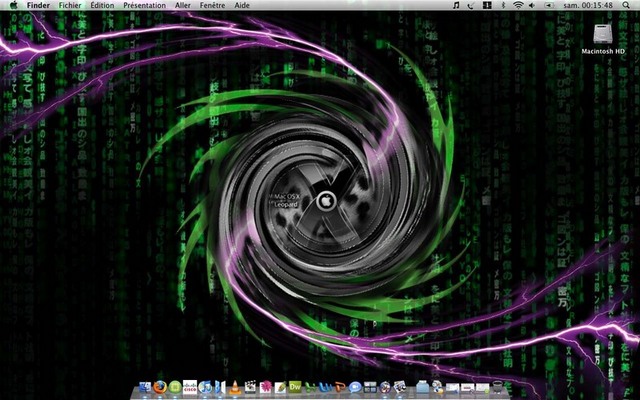Open the icon next to blue folder stack

click(438, 387)
